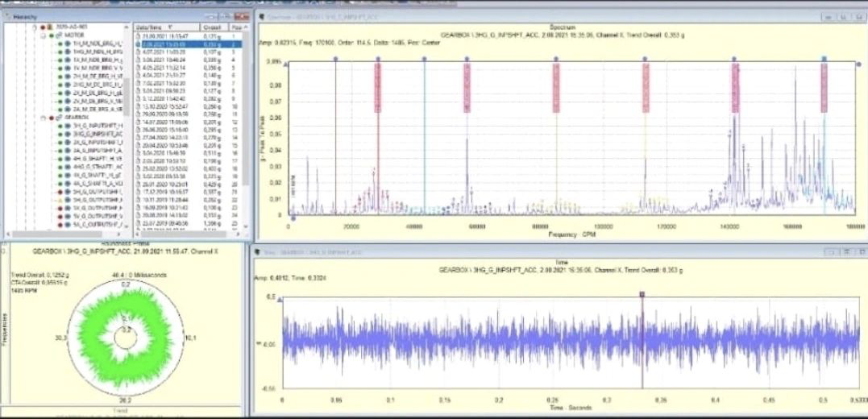The height and width of the screenshot is (419, 868).
Task: Click the document icon of the 25.01.2020 record
Action: (x=138, y=183)
